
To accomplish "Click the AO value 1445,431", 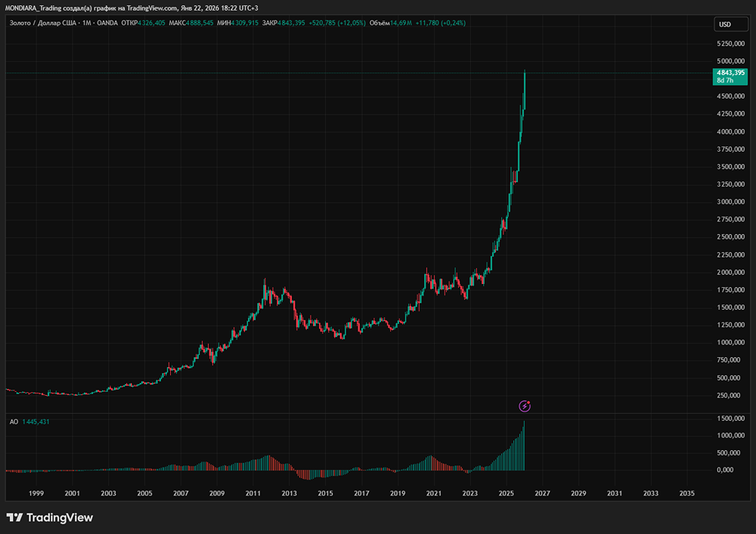I will coord(36,421).
